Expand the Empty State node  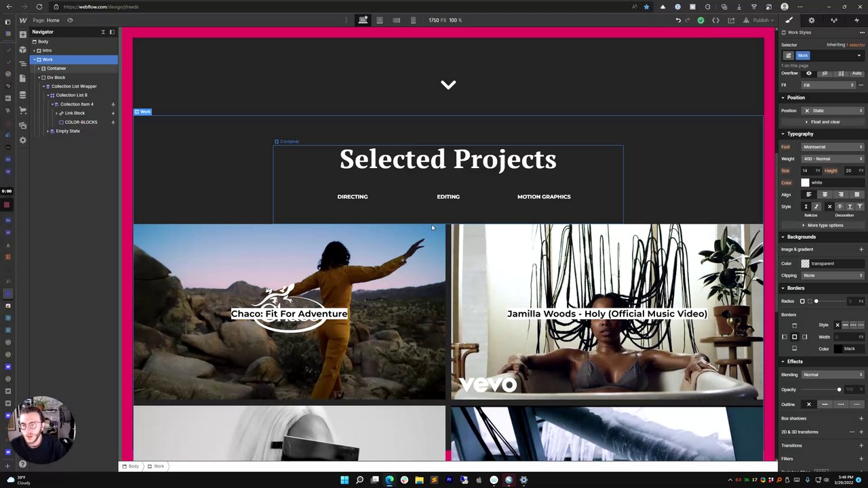pyautogui.click(x=47, y=131)
